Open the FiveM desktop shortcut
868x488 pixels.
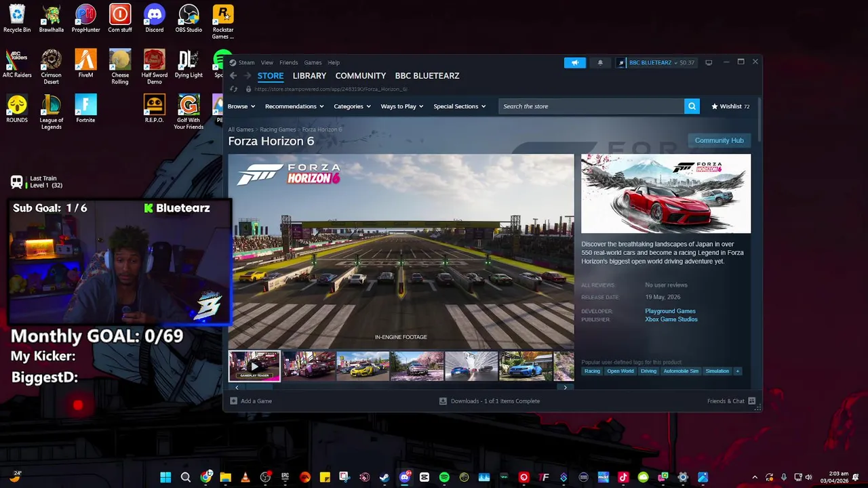tap(85, 64)
